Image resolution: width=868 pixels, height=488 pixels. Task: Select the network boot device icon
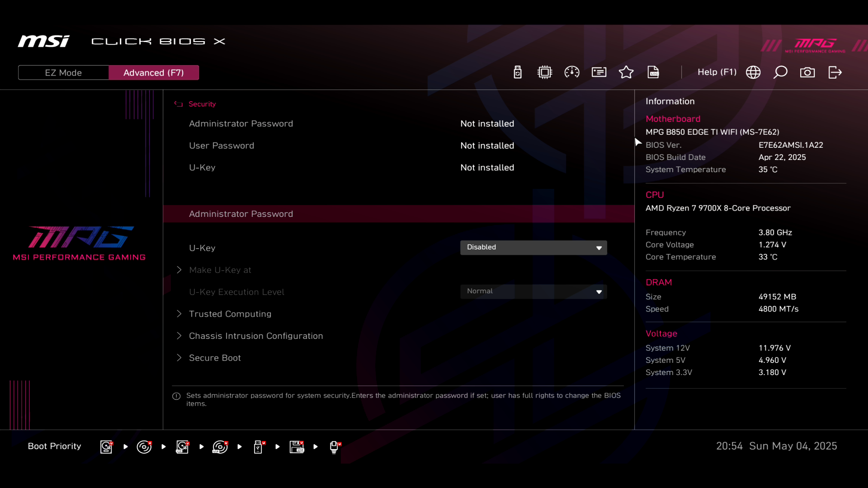(335, 447)
